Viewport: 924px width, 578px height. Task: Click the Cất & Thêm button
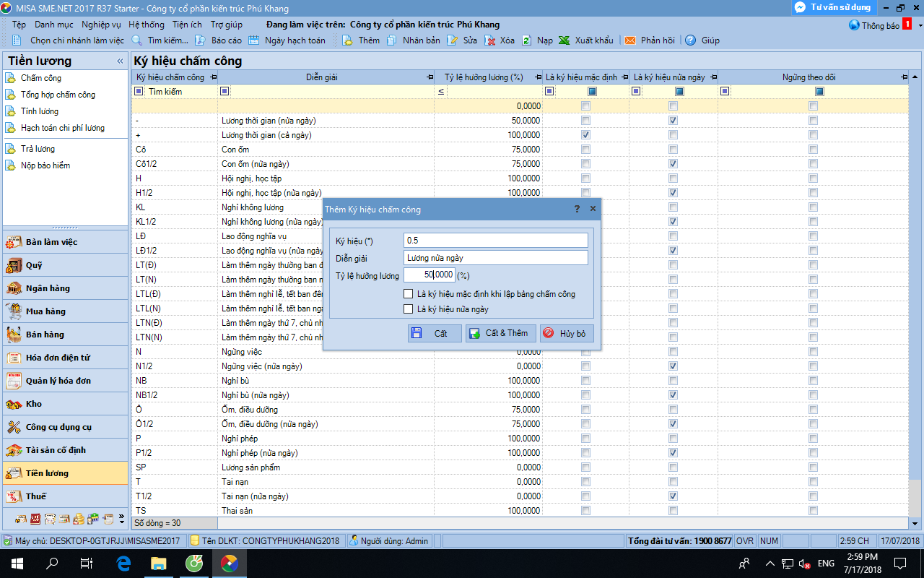point(500,333)
